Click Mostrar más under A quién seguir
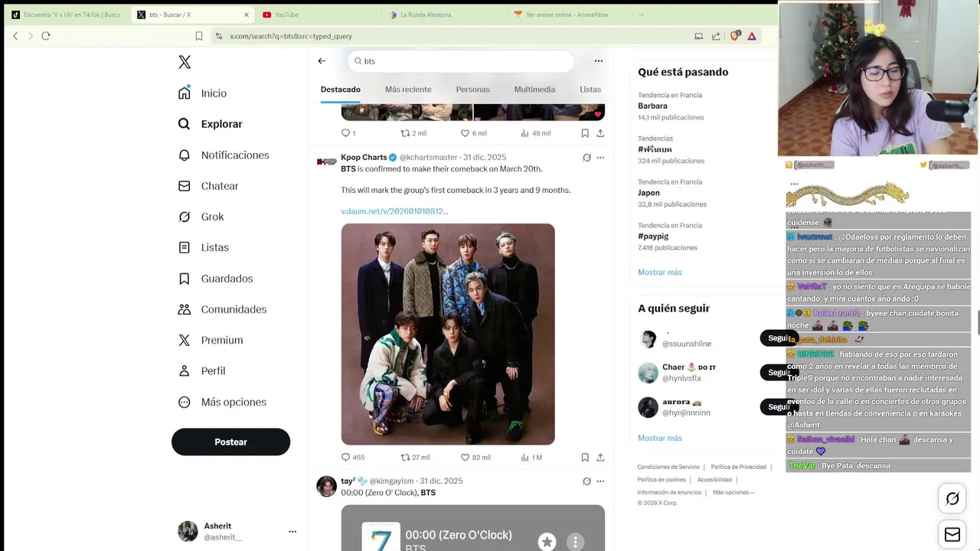980x551 pixels. click(660, 439)
